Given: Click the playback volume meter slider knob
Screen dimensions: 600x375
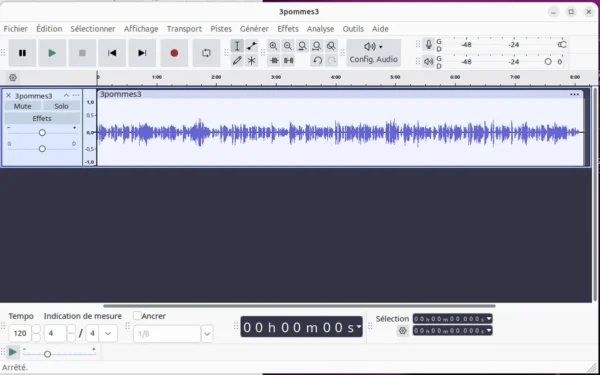Looking at the screenshot, I should 548,62.
